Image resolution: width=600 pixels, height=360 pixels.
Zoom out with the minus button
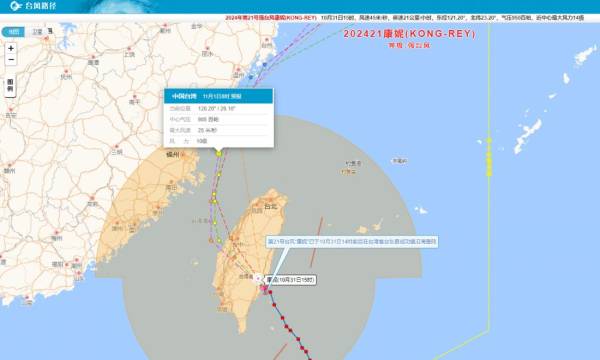[x=11, y=59]
